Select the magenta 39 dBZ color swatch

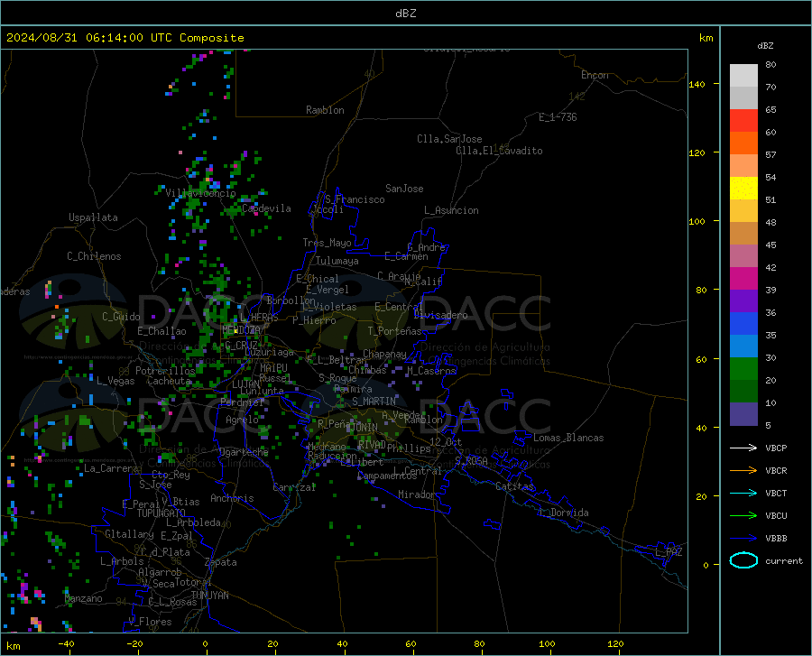743,279
